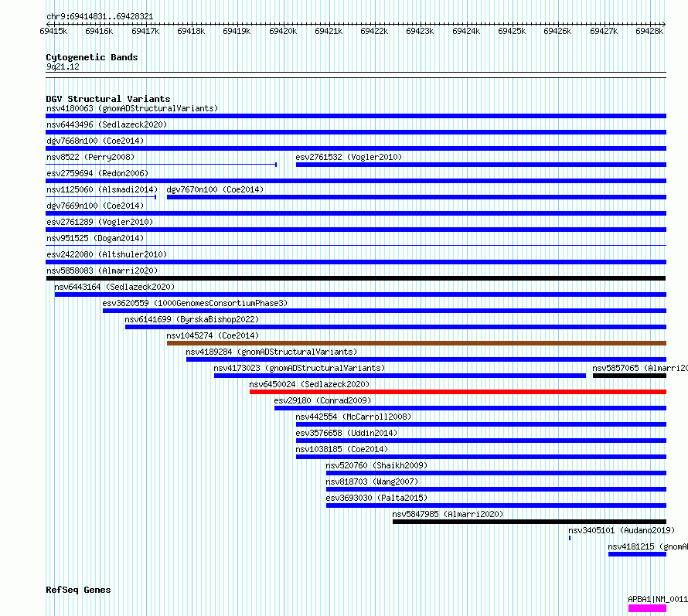Click the magenta APBA1 gene bar
688x616 pixels.
647,608
